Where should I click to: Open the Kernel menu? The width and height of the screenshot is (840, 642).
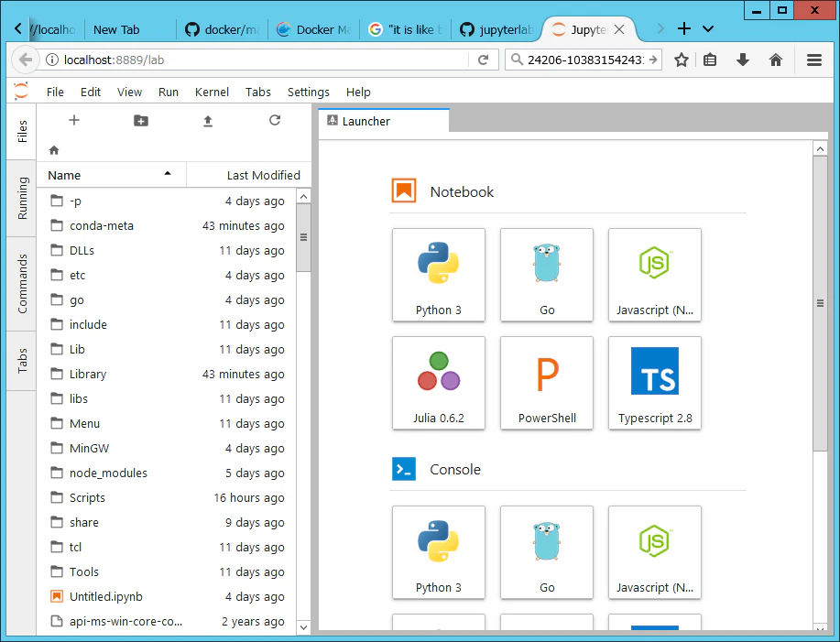(212, 92)
